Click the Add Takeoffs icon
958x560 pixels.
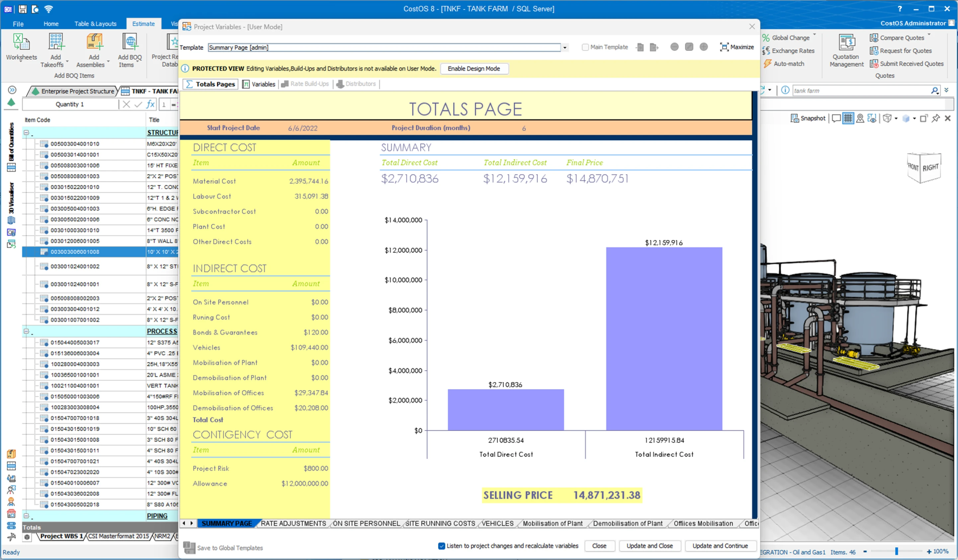point(55,42)
